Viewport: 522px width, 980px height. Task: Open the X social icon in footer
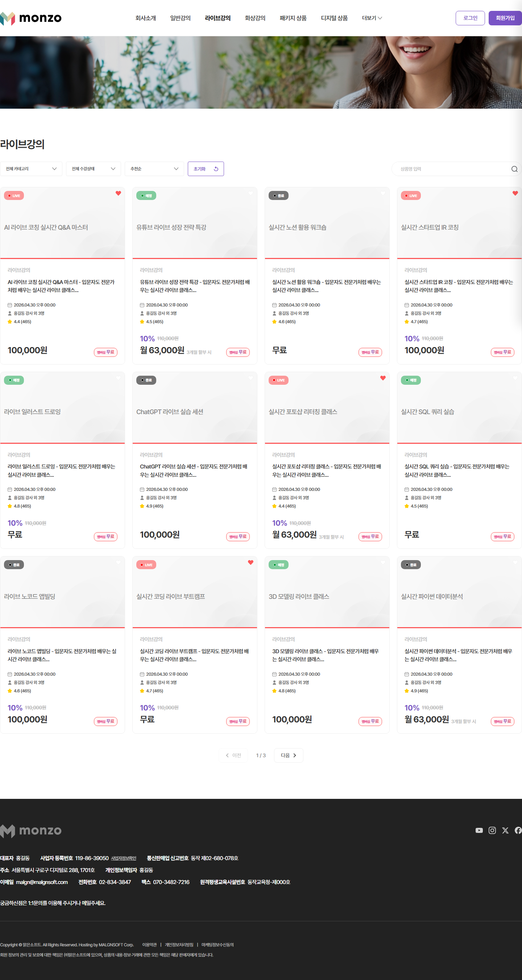(505, 830)
